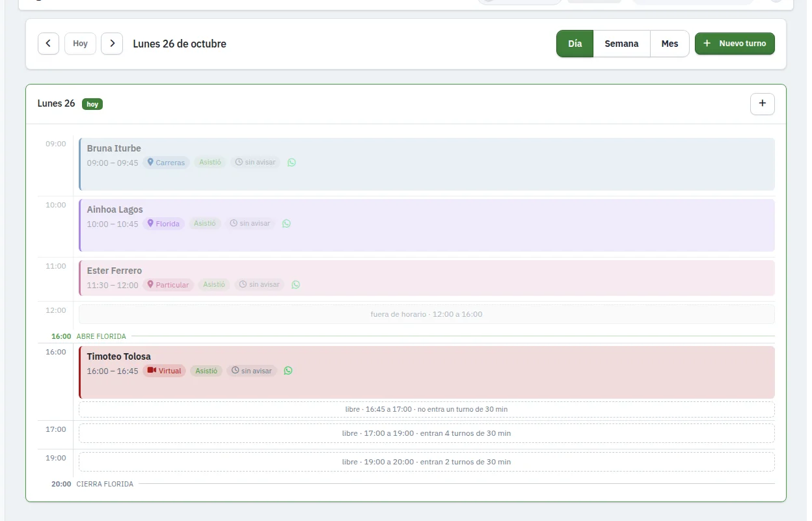Click 'sin avisar' clock chip for Timoteo Tolosa
The image size is (812, 521).
252,371
